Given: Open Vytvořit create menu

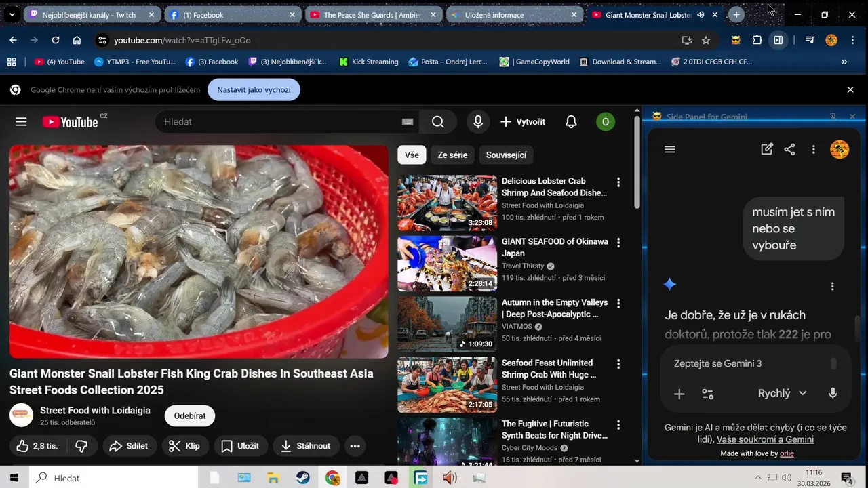Looking at the screenshot, I should coord(523,122).
